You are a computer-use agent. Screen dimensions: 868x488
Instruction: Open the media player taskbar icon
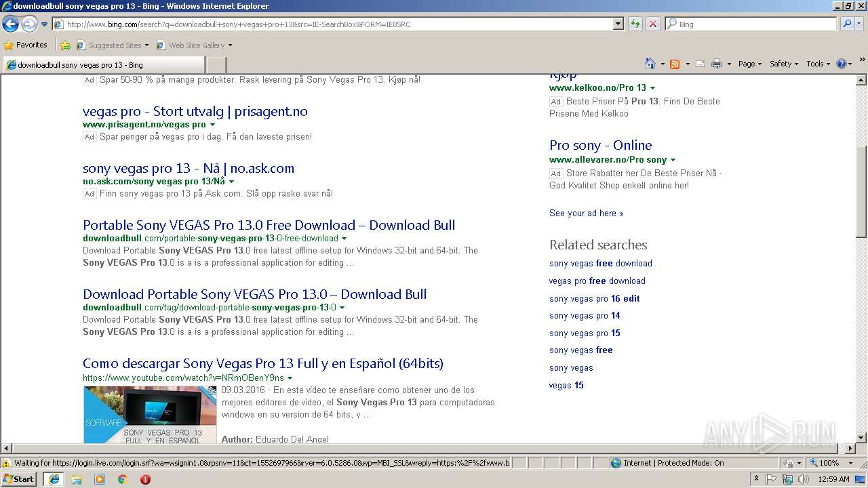click(x=100, y=479)
